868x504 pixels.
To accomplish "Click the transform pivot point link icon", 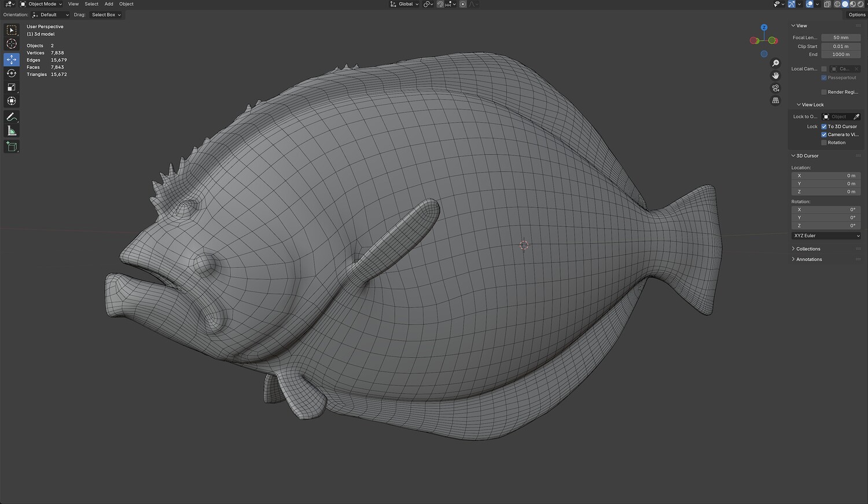I will 428,4.
